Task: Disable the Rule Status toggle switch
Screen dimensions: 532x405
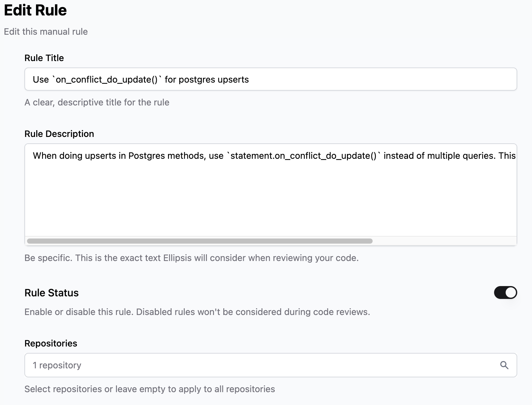Action: pyautogui.click(x=505, y=292)
